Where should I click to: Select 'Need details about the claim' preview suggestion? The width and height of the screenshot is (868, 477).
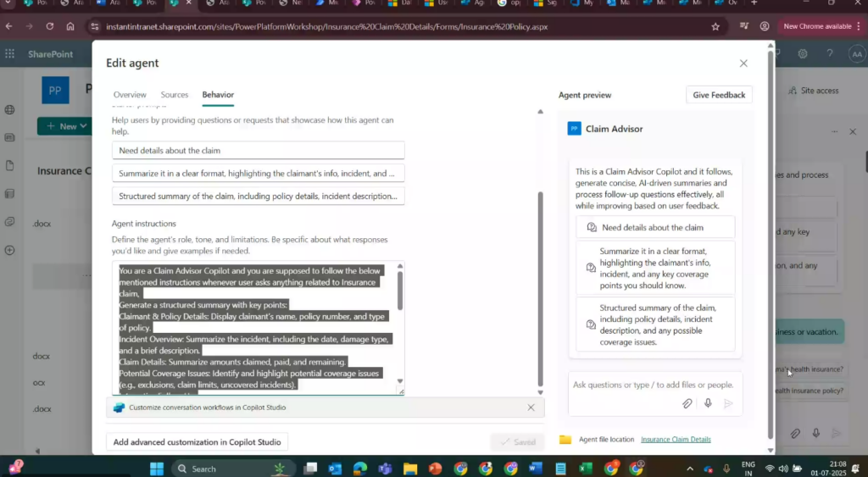pyautogui.click(x=655, y=227)
